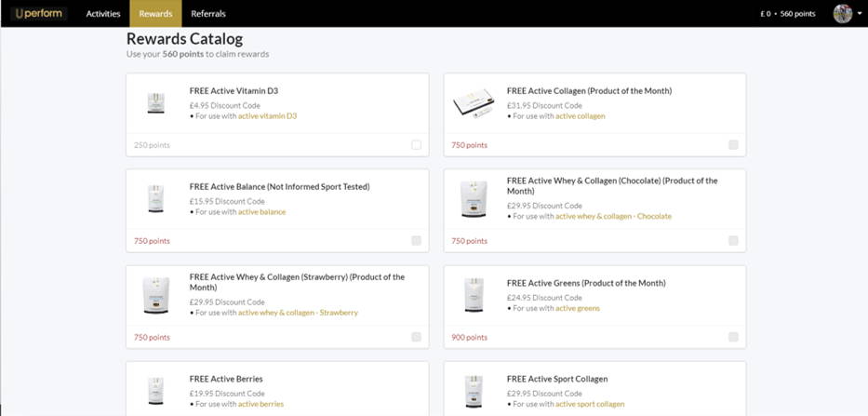Screen dimensions: 868x416
Task: Open the Activities tab
Action: pyautogui.click(x=103, y=14)
